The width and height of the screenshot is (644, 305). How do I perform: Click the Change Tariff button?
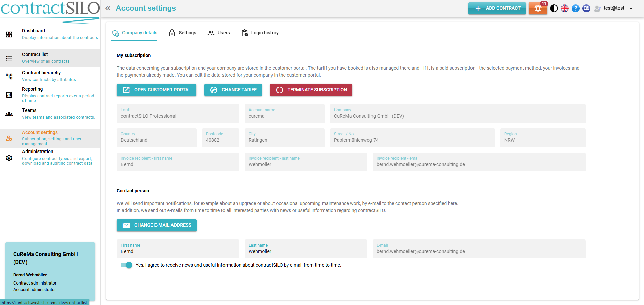(x=233, y=90)
